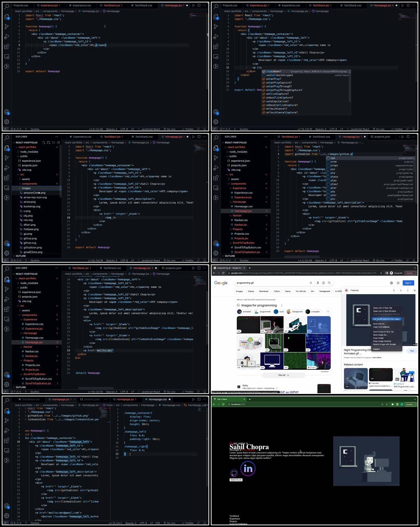Image resolution: width=420 pixels, height=527 pixels.
Task: Clear the 'programming gif' search box
Action: [x=310, y=283]
